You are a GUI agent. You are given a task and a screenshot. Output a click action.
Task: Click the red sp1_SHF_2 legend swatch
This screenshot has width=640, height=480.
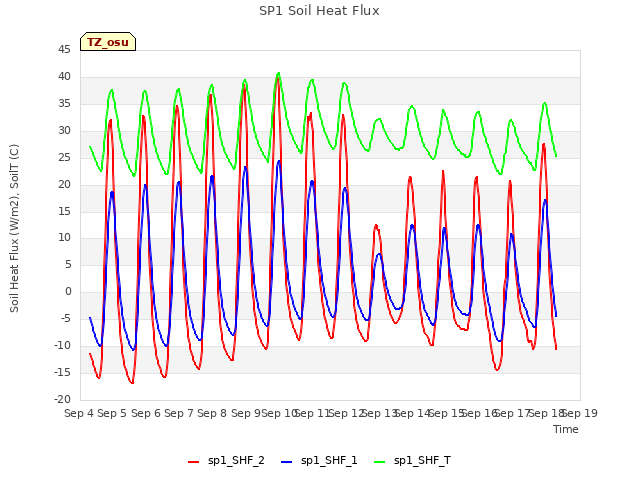tap(193, 462)
